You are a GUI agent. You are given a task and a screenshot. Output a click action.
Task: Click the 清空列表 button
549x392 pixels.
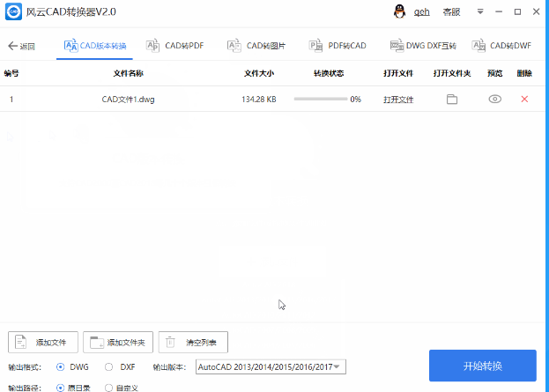[193, 343]
